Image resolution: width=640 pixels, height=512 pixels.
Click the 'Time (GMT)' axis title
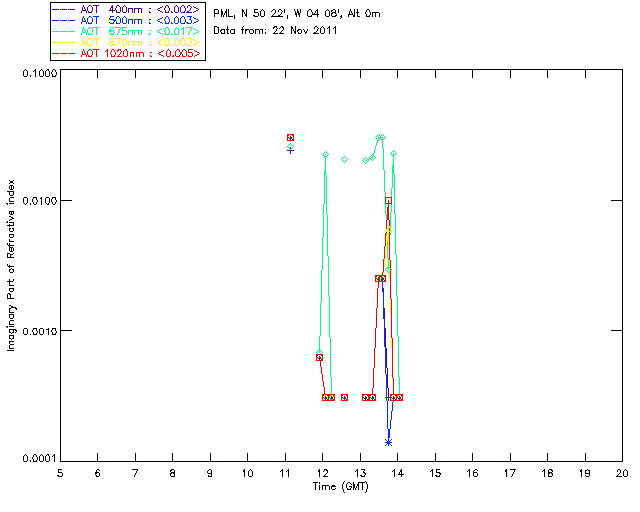click(x=341, y=487)
